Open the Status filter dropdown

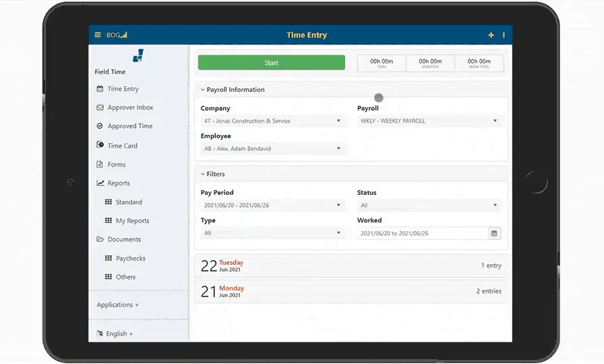pyautogui.click(x=429, y=206)
